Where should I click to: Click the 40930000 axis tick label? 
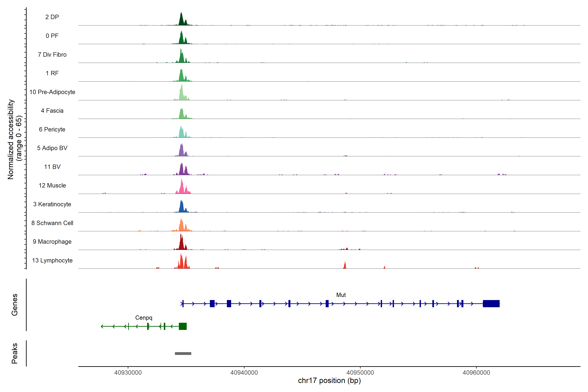pos(128,373)
